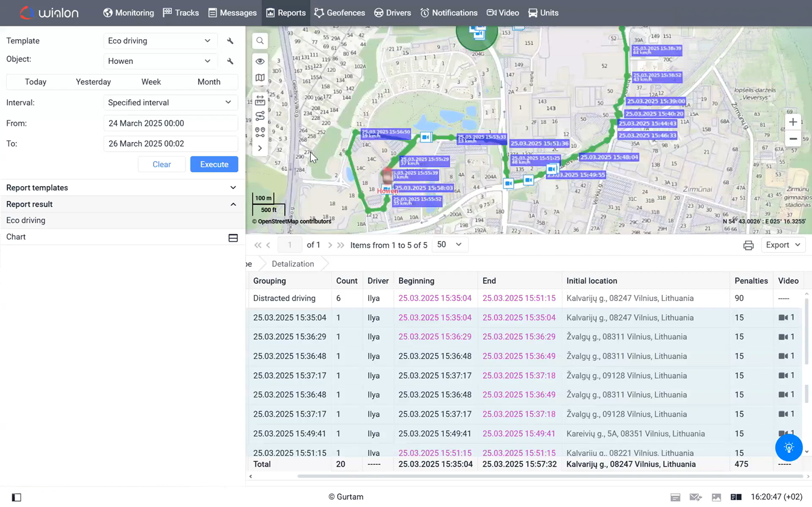Expand the map tools panel arrow
The height and width of the screenshot is (507, 812).
(260, 148)
